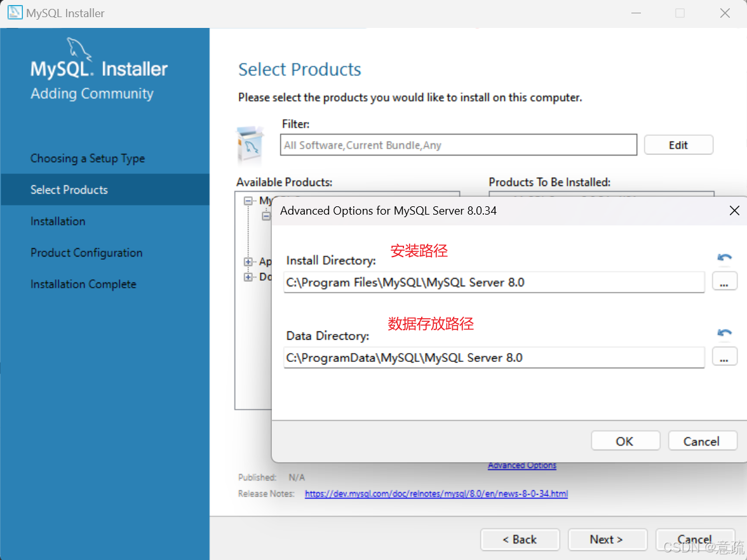Browse for the Install Directory folder
The height and width of the screenshot is (560, 747).
(x=725, y=281)
